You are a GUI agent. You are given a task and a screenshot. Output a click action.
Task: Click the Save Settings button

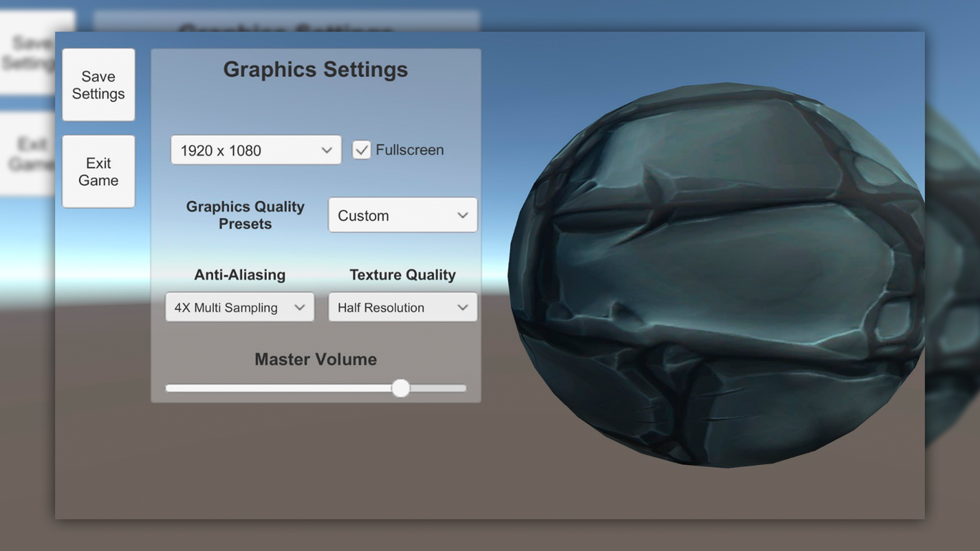coord(98,85)
